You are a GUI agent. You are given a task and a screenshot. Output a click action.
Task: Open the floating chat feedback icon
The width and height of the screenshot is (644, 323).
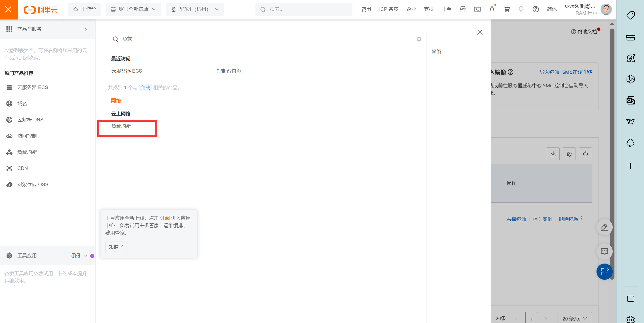pos(604,251)
